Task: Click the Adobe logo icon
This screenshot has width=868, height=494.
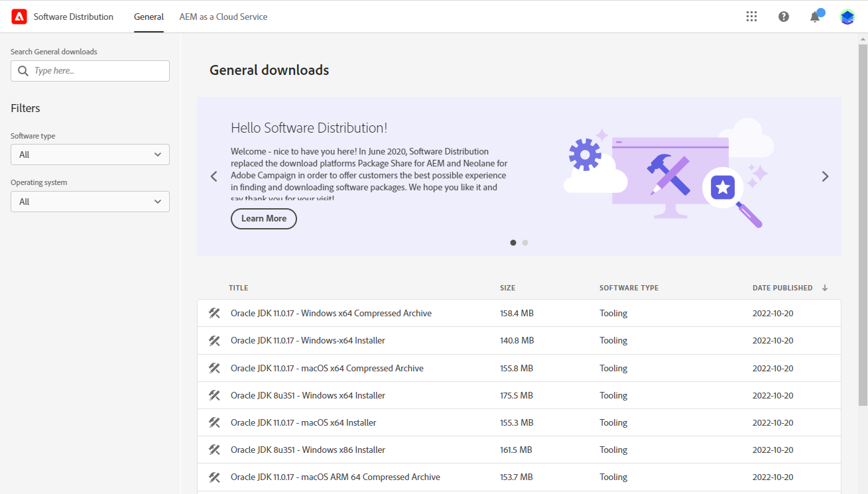Action: coord(19,17)
